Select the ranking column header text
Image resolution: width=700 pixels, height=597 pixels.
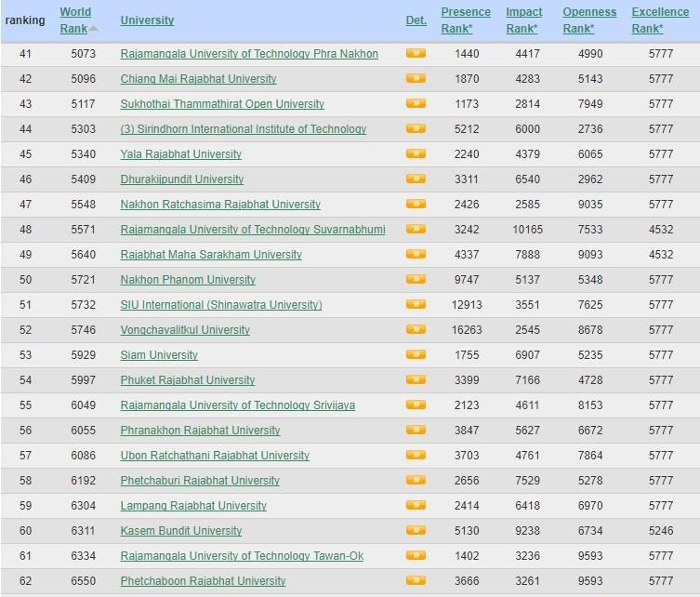coord(25,20)
